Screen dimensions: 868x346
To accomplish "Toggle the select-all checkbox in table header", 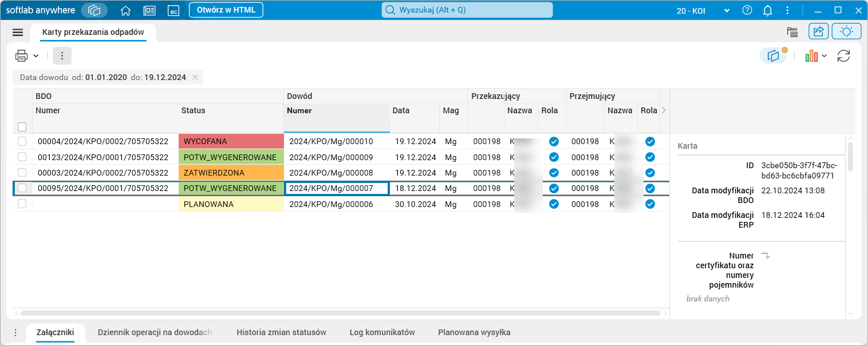I will pyautogui.click(x=22, y=126).
